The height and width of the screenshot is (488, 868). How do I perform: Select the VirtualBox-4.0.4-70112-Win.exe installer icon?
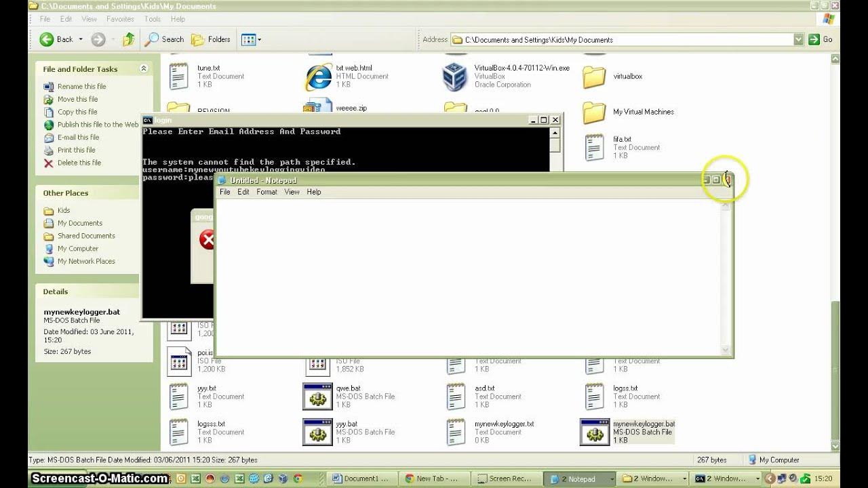(455, 77)
